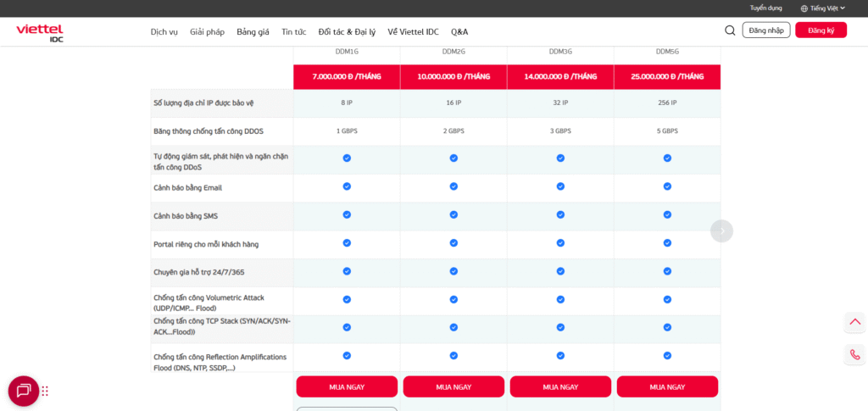Click the Viettel IDC logo

tap(40, 32)
